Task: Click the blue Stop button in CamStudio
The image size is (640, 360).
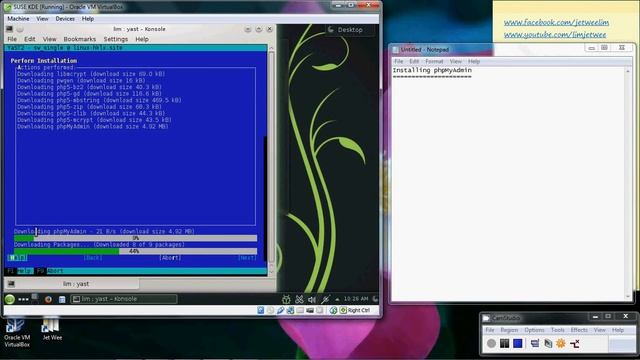Action: click(518, 344)
